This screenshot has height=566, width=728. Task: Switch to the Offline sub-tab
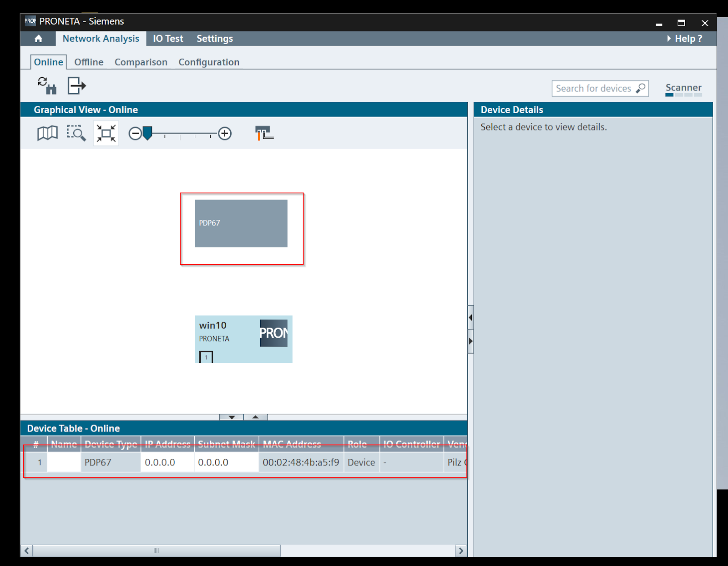89,62
